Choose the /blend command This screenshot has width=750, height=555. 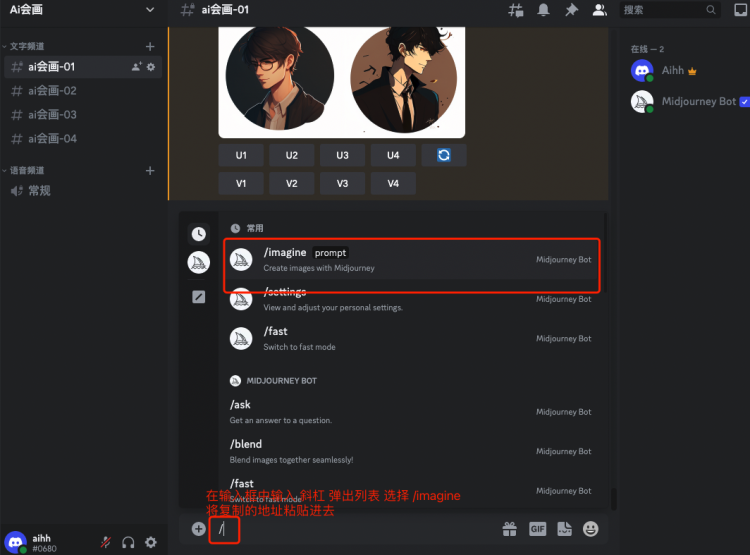click(x=411, y=451)
